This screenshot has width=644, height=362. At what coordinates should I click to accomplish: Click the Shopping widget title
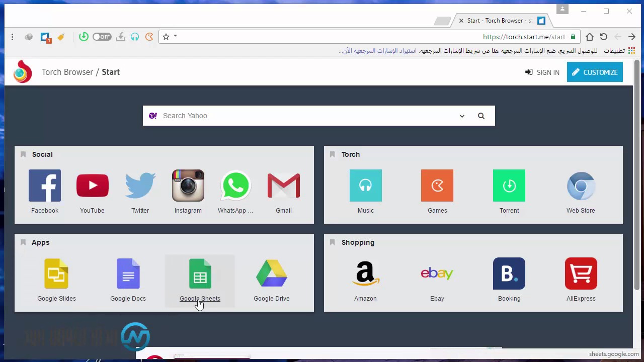(358, 242)
